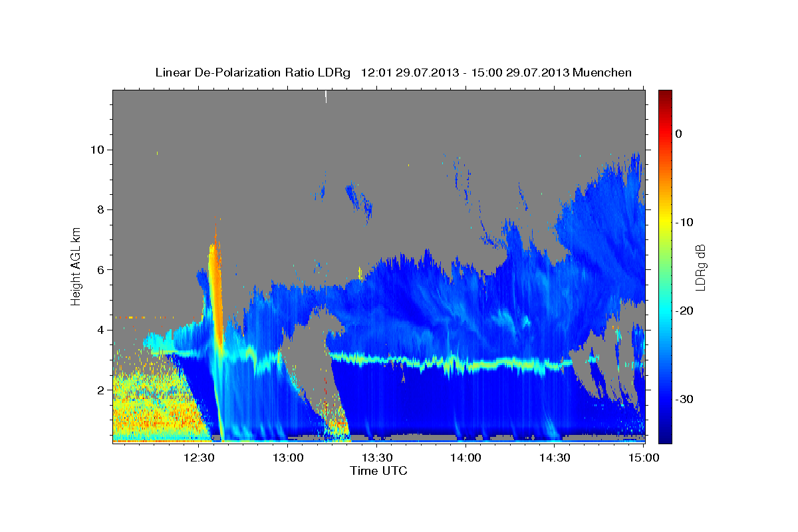Image resolution: width=798 pixels, height=532 pixels.
Task: Click the "LDRg dB" colorbar label
Action: [700, 267]
